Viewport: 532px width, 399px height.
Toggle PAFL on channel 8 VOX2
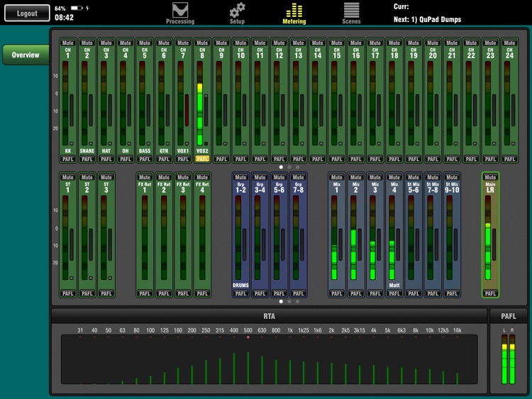point(202,159)
